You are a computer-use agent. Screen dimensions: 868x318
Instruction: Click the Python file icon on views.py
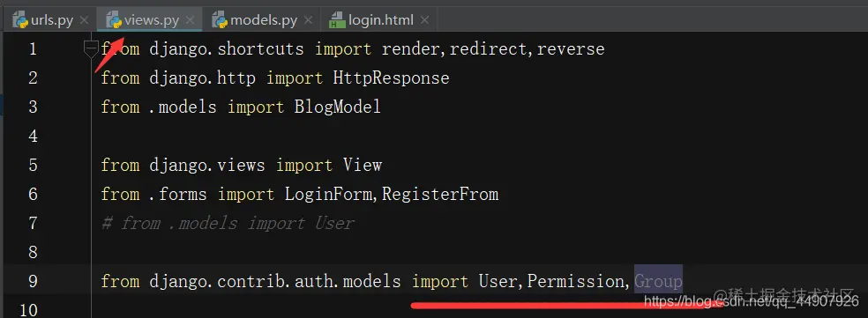pos(115,20)
